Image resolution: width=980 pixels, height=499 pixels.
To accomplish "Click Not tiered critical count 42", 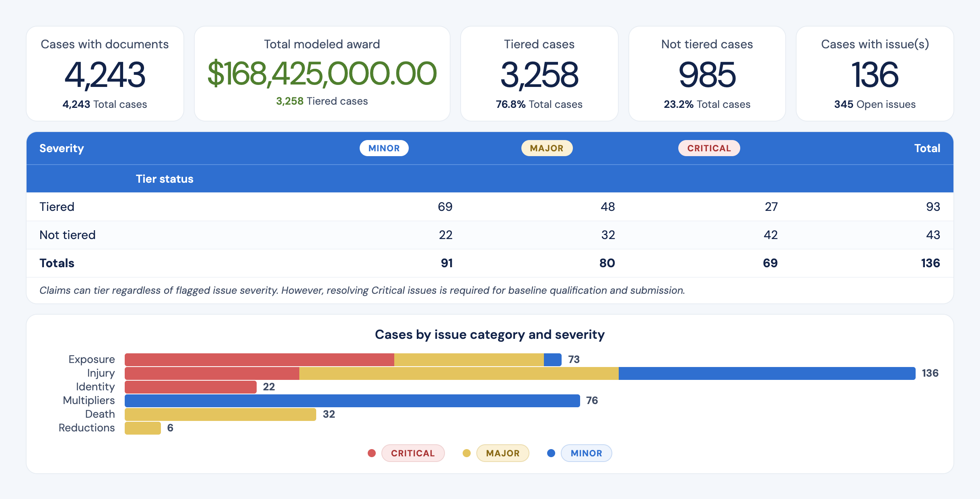I will (x=770, y=235).
